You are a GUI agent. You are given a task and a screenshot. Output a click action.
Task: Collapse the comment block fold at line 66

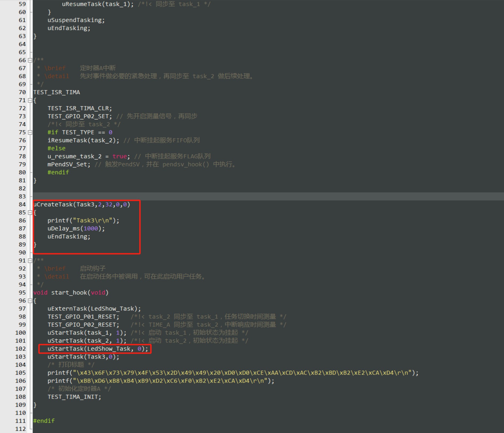[x=30, y=60]
